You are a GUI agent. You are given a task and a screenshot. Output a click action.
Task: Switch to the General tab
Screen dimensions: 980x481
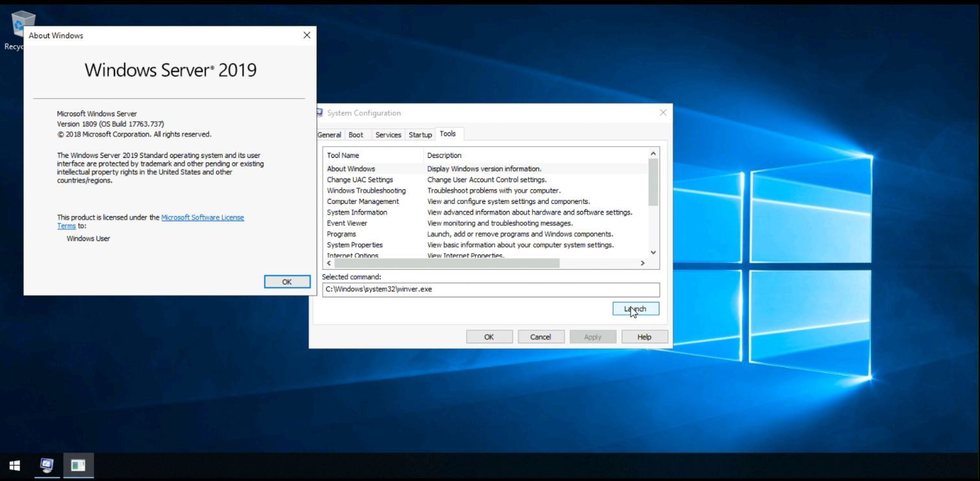(329, 135)
